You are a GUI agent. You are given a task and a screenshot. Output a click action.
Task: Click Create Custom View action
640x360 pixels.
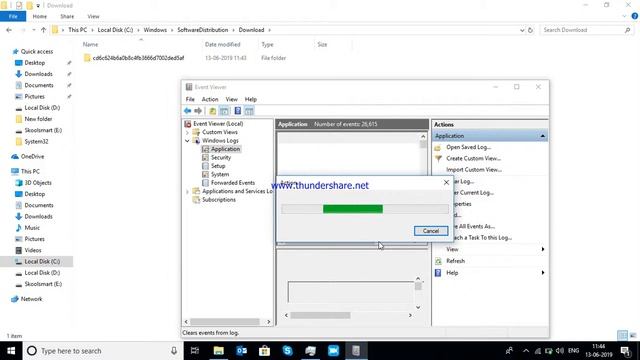pos(473,158)
